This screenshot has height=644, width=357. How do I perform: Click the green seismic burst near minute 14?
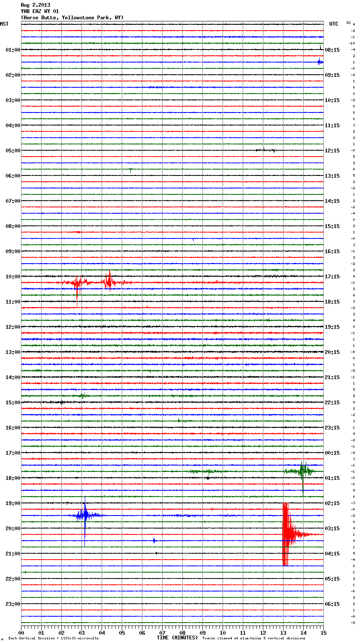coord(302,471)
